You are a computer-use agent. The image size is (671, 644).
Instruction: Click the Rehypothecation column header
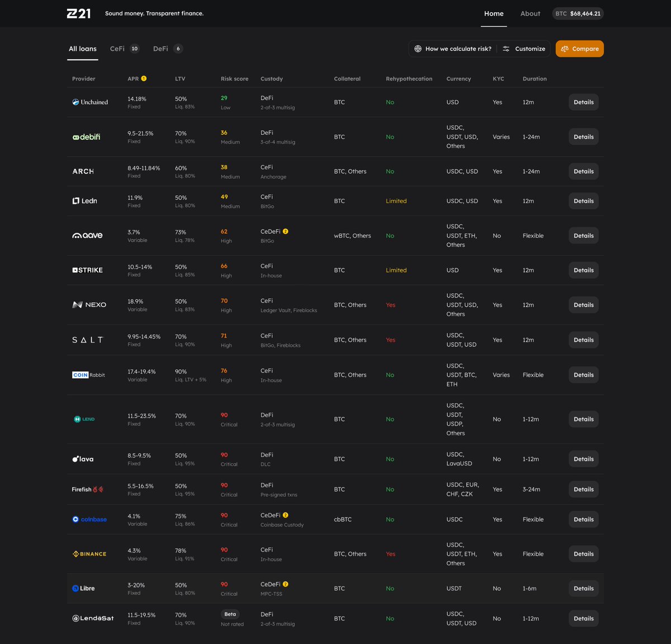[x=409, y=79]
